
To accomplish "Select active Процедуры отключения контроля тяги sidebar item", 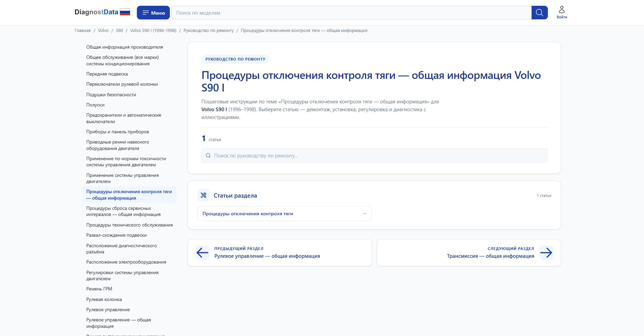I will pyautogui.click(x=129, y=195).
